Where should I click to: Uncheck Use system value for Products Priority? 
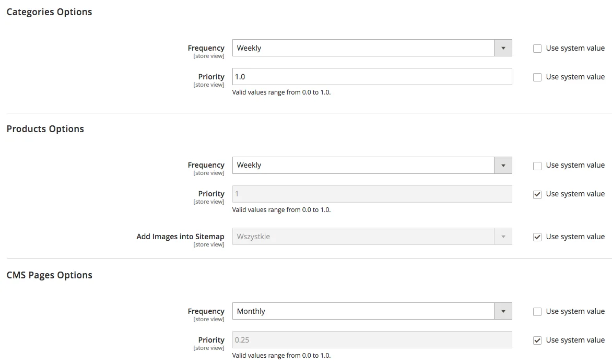coord(537,194)
